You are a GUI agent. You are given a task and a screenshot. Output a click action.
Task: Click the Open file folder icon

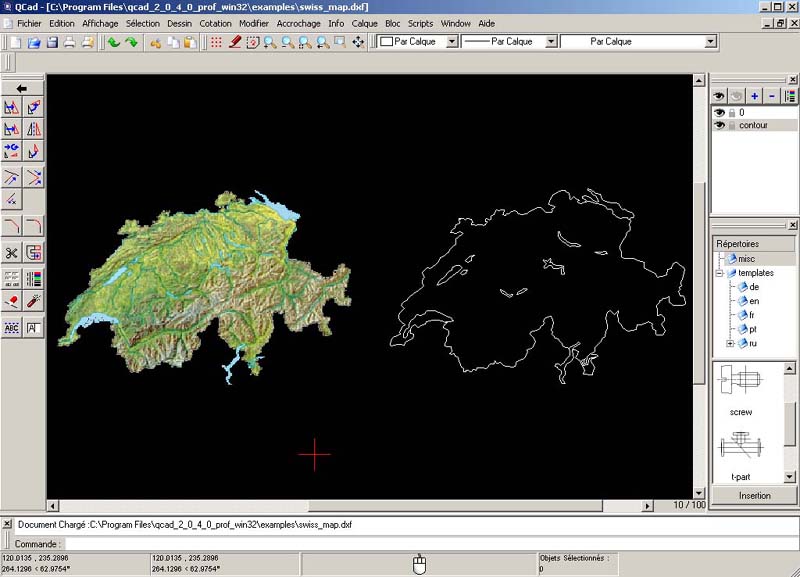tap(34, 42)
